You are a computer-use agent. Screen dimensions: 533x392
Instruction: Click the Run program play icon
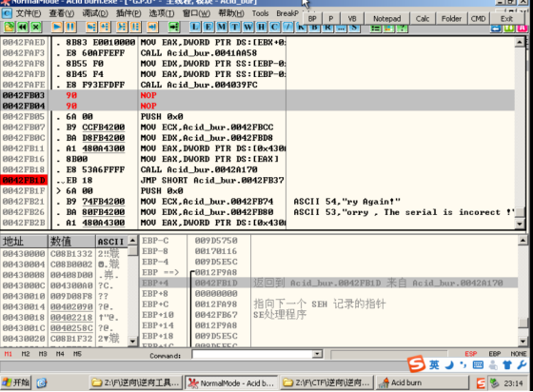pos(57,27)
